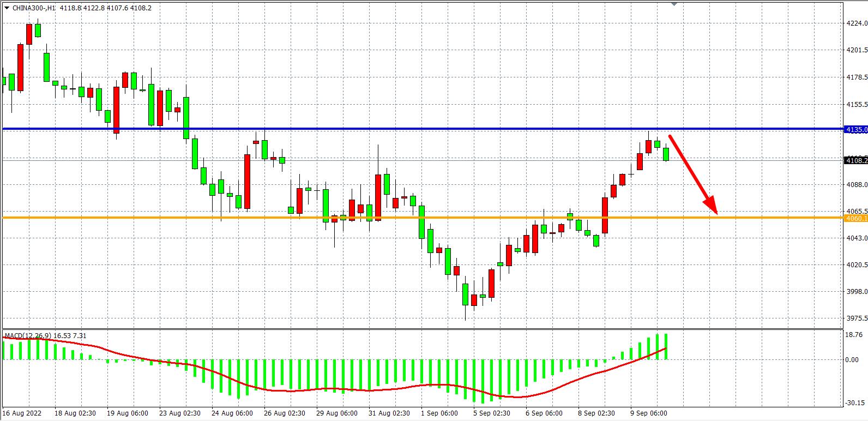This screenshot has height=421, width=868.
Task: Click the triangle before CHINA300 symbol title
Action: (x=5, y=8)
